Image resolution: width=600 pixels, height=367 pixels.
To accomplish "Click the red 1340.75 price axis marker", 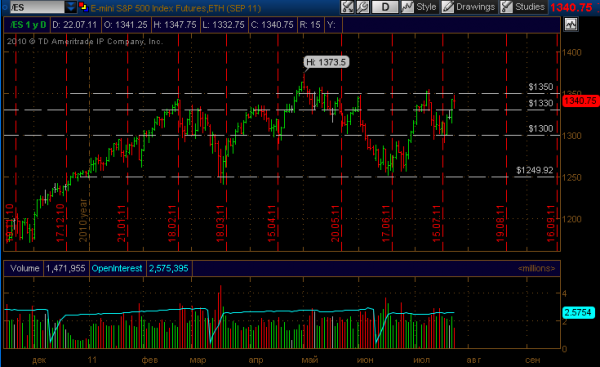I will (x=580, y=101).
